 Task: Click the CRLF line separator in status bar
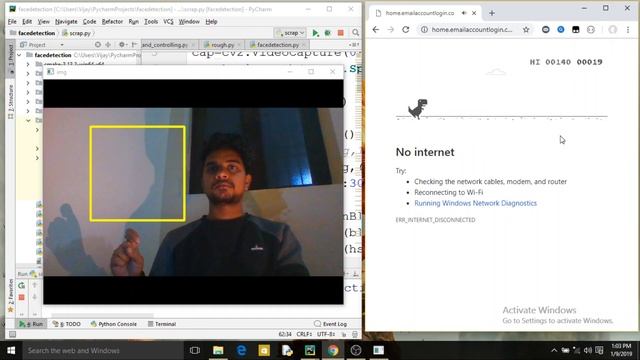(x=304, y=334)
